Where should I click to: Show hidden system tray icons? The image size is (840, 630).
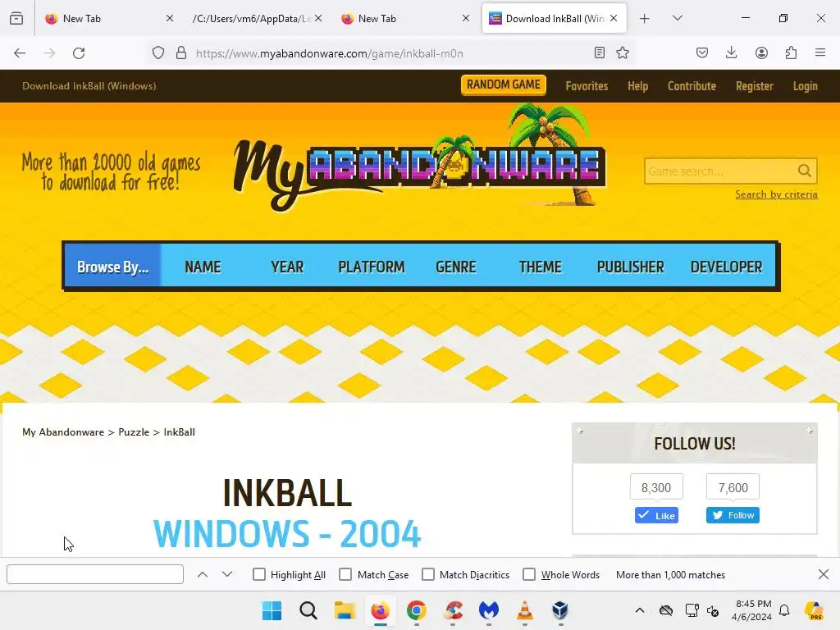pos(640,610)
